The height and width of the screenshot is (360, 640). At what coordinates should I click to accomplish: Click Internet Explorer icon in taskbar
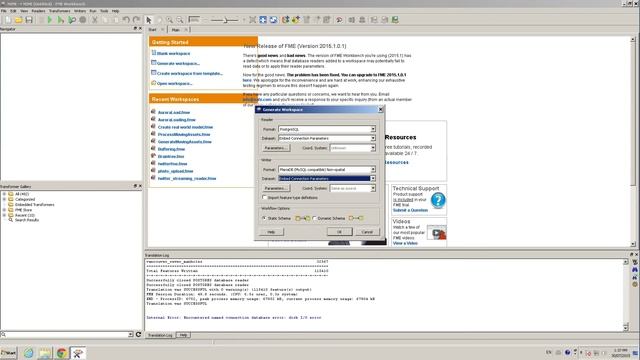29,353
